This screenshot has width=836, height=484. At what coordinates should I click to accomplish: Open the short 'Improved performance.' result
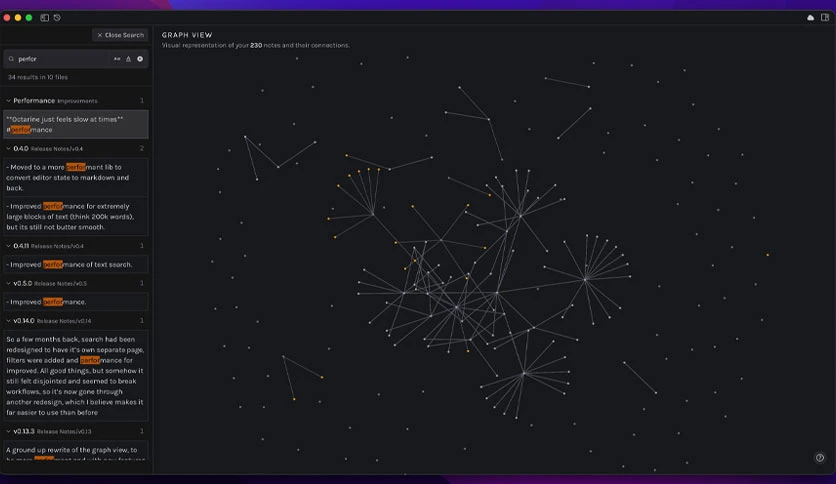[x=76, y=302]
